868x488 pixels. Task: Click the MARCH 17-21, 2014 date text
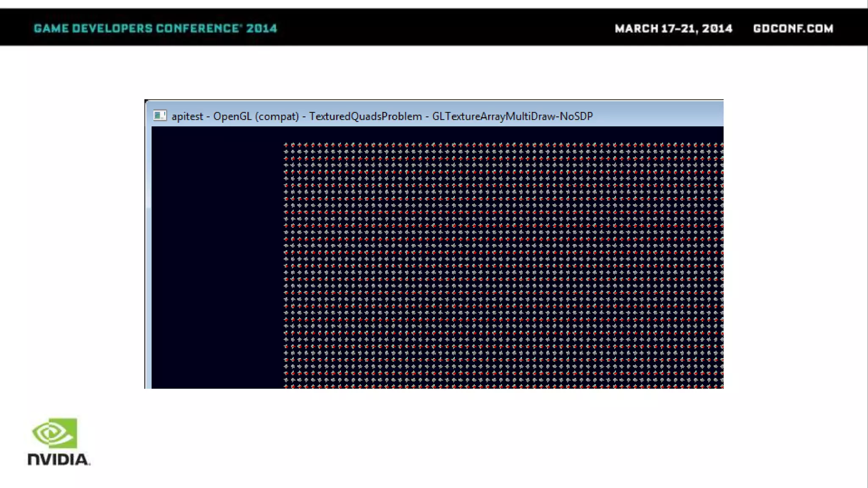click(673, 28)
